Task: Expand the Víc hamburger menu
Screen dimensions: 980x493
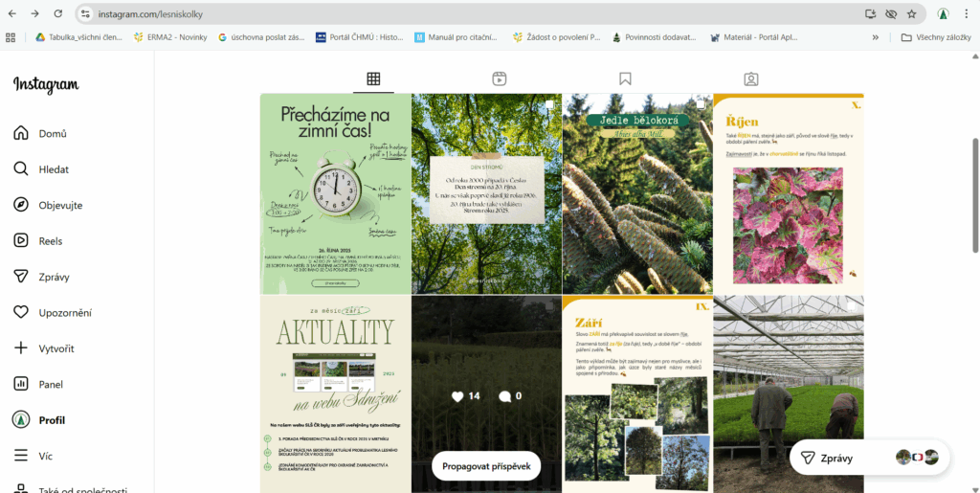Action: [x=21, y=456]
